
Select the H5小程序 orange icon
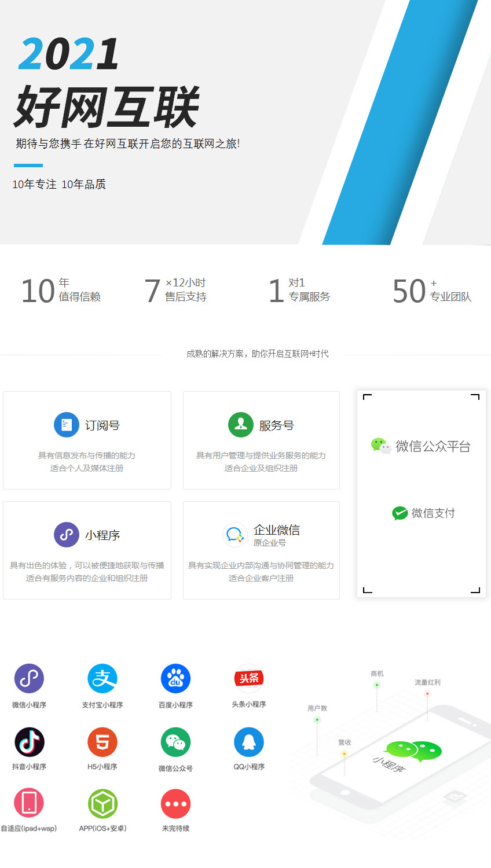[x=102, y=742]
